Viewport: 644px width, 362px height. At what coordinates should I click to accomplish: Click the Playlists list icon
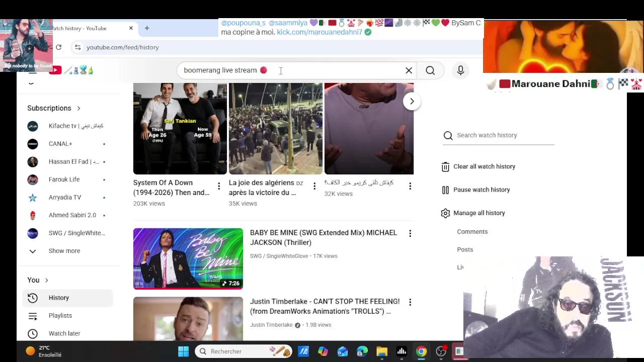(x=33, y=316)
